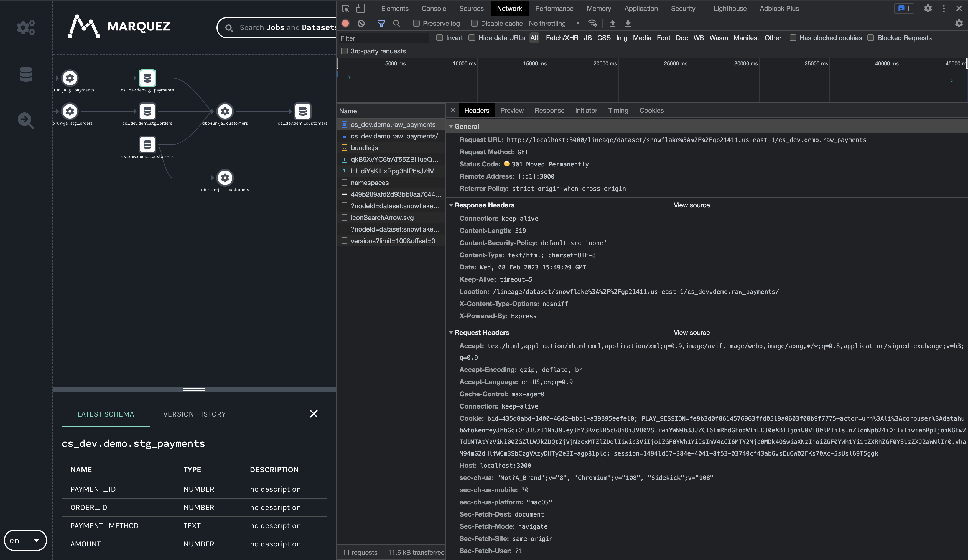Filter requests by Fetch/XHR

562,38
